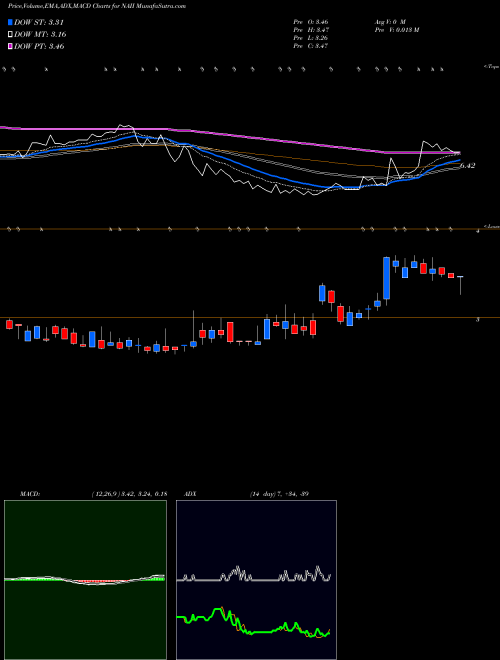
Task: Click the tall blue breakout candlestick
Action: point(386,278)
